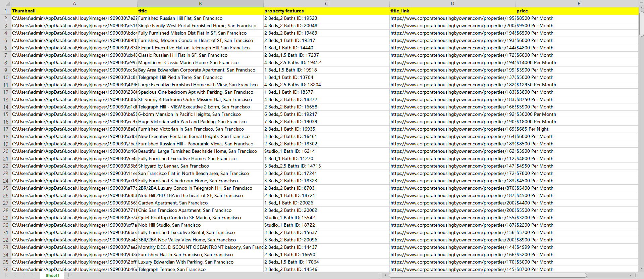
Task: Select the 'Thumbnail' header cell
Action: click(74, 11)
